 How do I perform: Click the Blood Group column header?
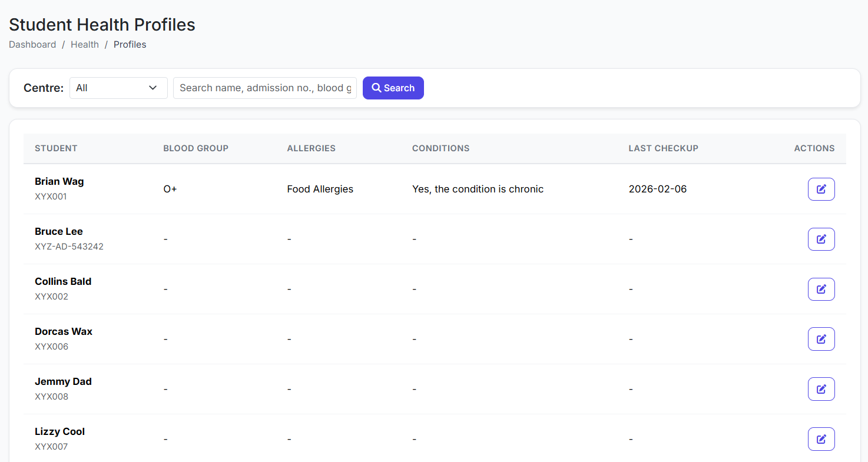[196, 148]
